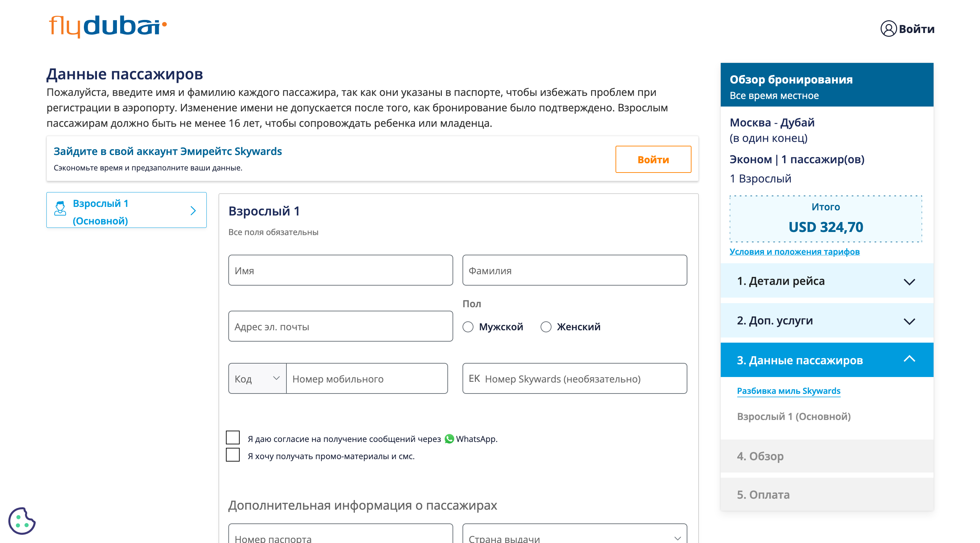Tick the promo materials and SMS checkbox
This screenshot has height=543, width=980.
[x=233, y=455]
